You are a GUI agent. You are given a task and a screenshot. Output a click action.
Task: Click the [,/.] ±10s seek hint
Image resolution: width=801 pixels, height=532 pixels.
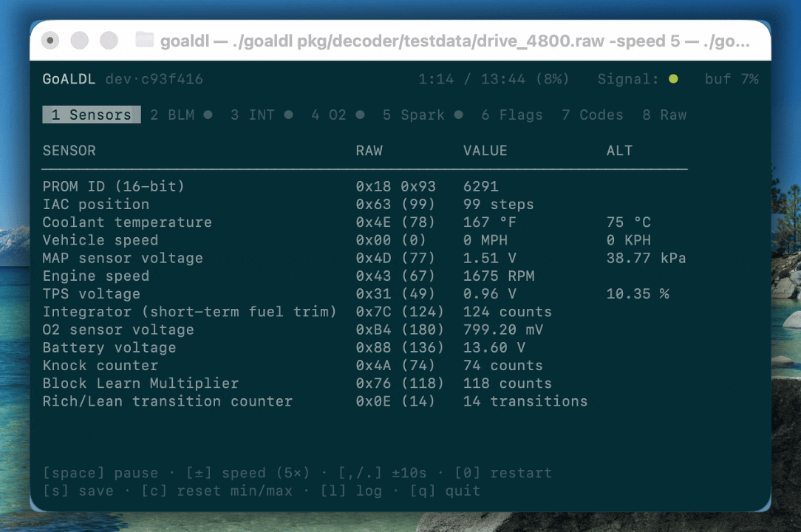(382, 473)
